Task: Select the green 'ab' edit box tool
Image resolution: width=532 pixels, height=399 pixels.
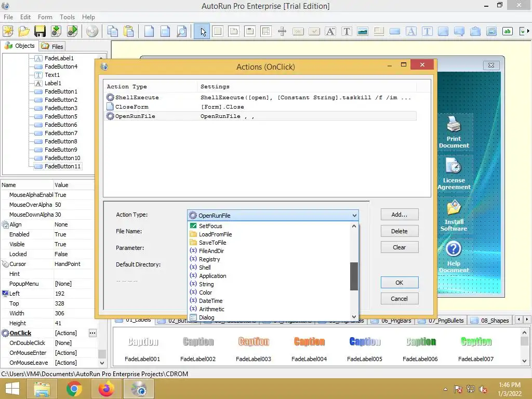Action: click(x=507, y=32)
